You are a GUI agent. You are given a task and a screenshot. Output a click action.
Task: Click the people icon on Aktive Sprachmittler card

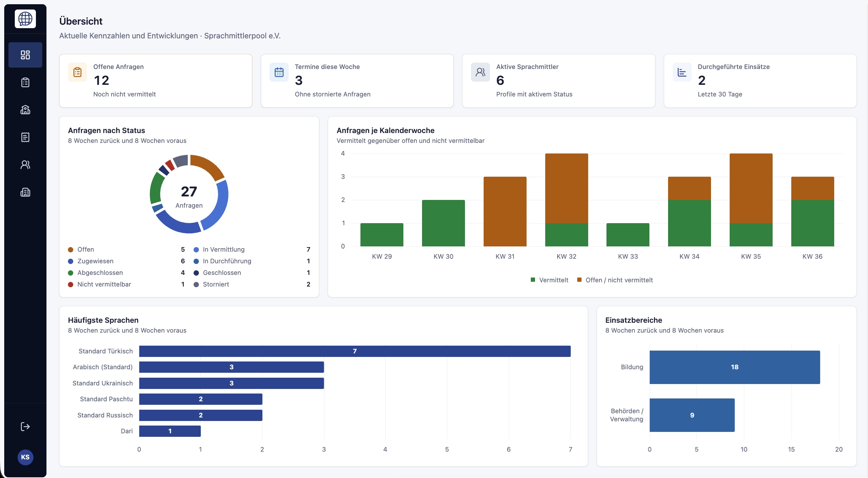tap(480, 72)
